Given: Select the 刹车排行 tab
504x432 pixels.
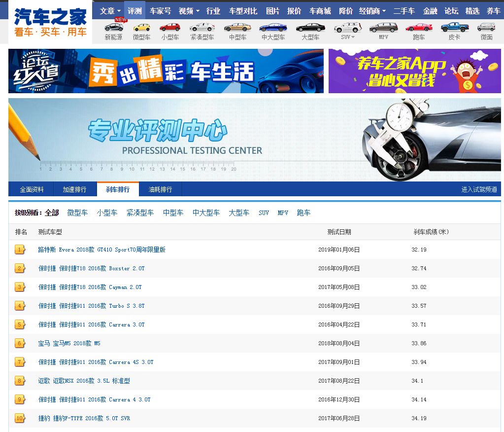Looking at the screenshot, I should [118, 189].
